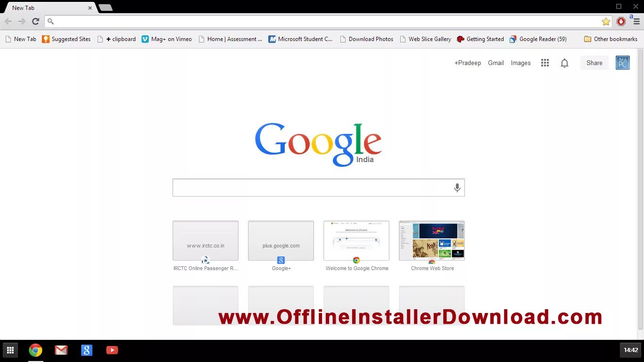The width and height of the screenshot is (644, 362).
Task: Open the Google apps grid icon
Action: 545,63
